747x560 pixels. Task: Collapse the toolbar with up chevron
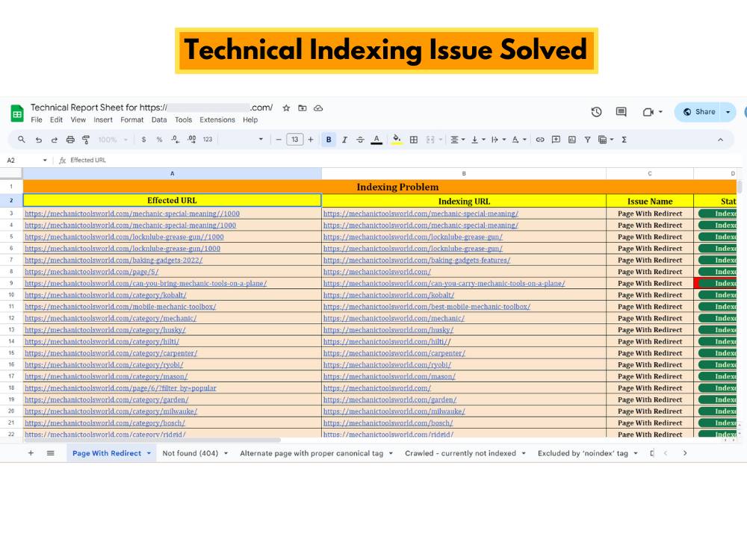[720, 140]
